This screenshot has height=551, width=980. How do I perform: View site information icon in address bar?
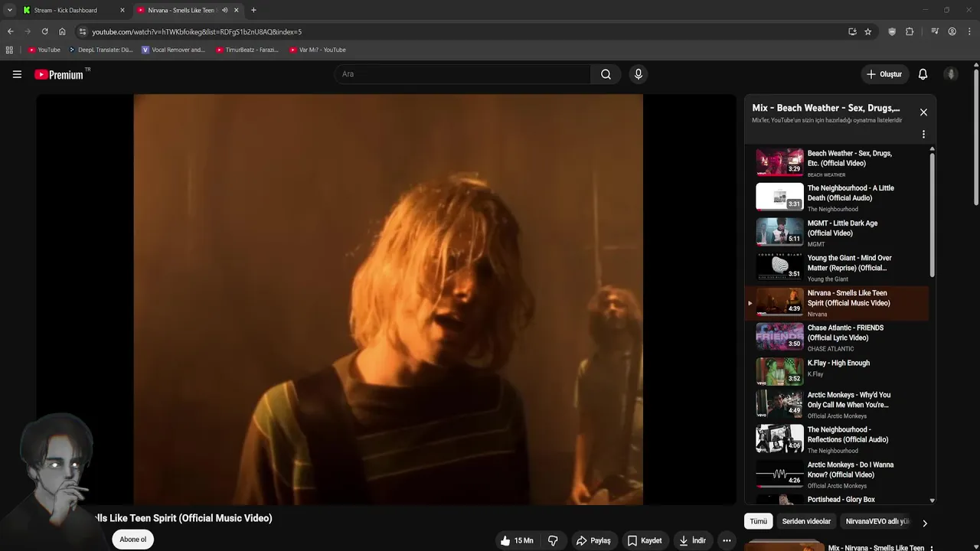(83, 31)
